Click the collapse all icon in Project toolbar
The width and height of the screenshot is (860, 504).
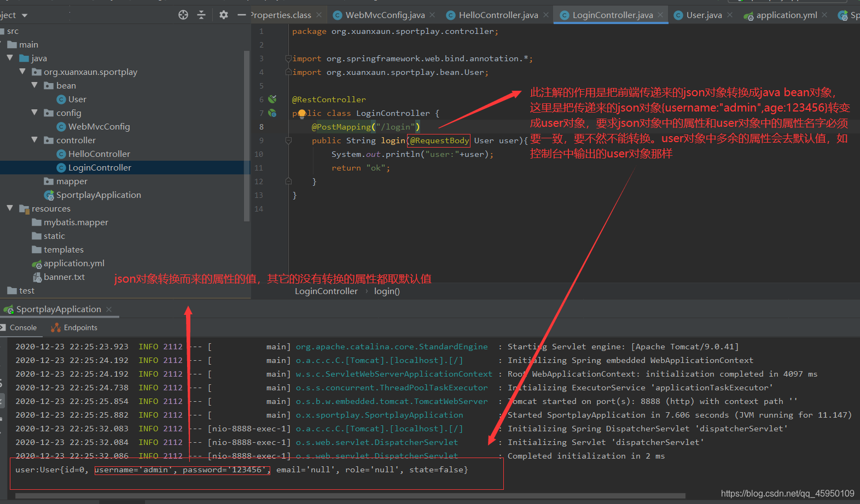click(201, 15)
